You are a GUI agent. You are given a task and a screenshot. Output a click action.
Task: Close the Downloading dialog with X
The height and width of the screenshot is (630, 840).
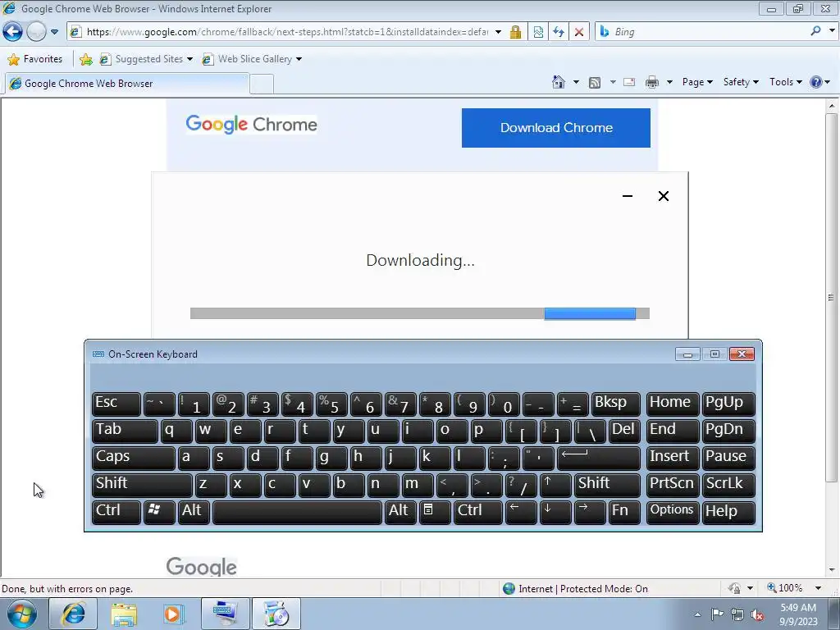[663, 196]
